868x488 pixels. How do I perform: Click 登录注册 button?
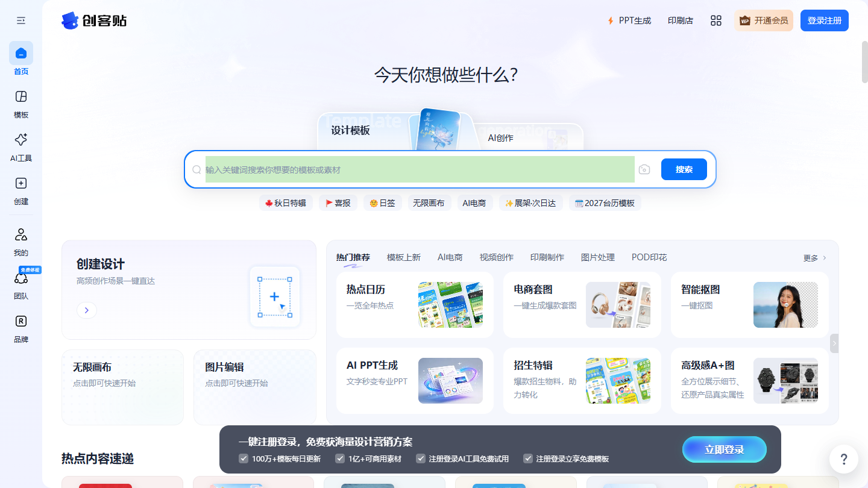coord(825,20)
